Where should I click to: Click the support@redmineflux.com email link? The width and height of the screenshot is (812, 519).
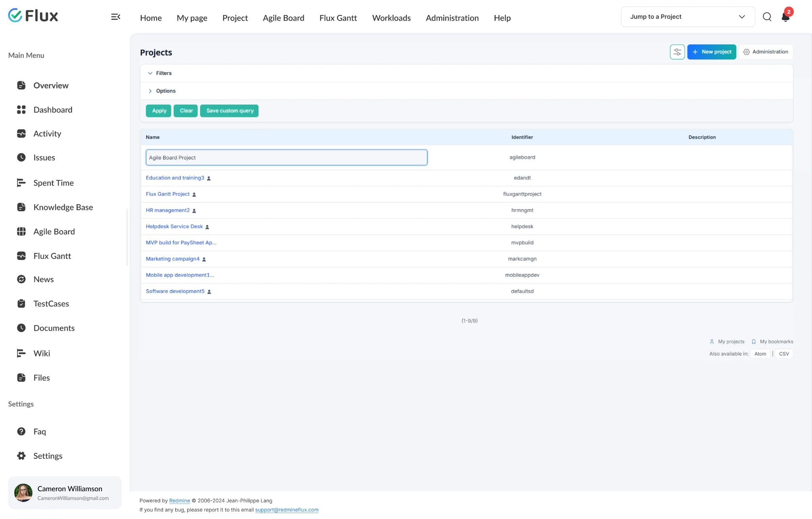point(287,510)
